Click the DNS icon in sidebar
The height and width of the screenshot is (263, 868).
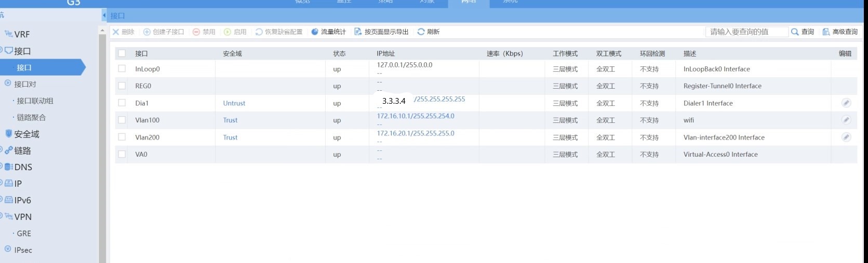coord(9,167)
